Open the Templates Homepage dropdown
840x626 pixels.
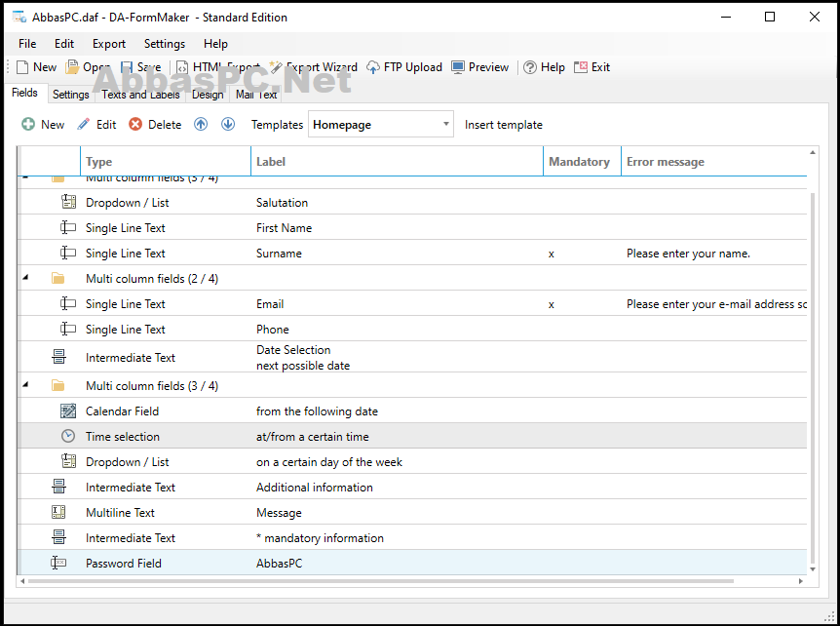(x=380, y=125)
